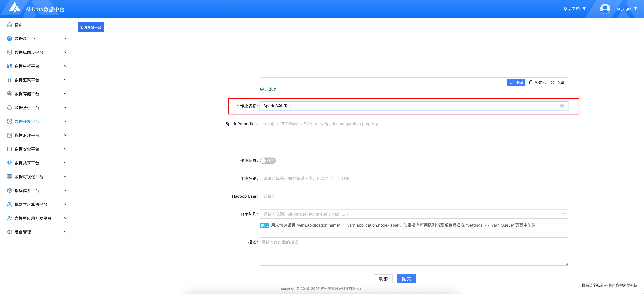
Task: Click the AllData logo icon
Action: pos(15,8)
